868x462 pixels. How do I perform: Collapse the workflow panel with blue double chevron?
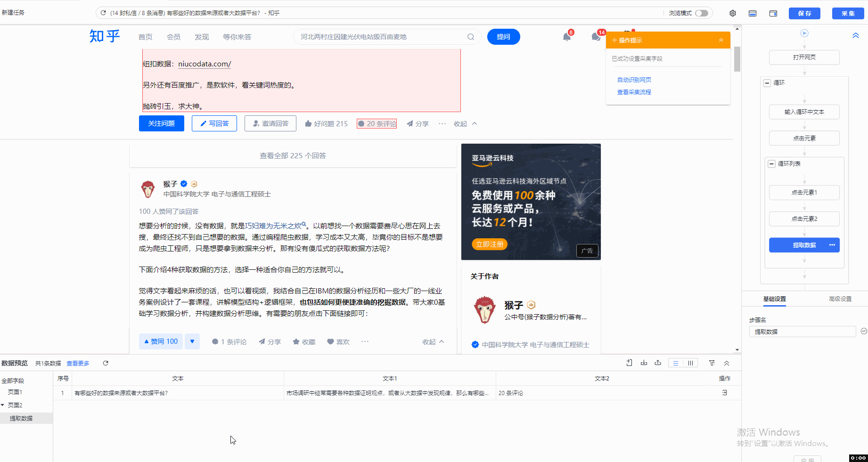click(x=856, y=35)
